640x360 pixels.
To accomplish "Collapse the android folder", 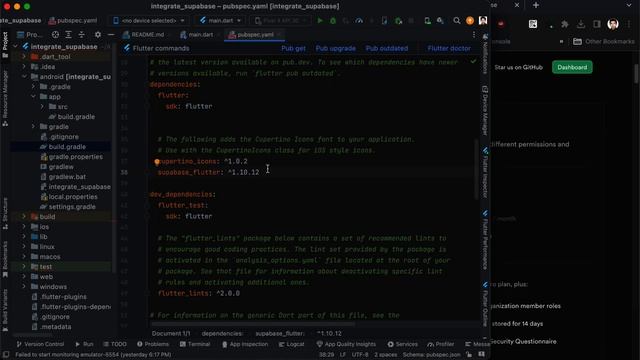I will pyautogui.click(x=24, y=77).
